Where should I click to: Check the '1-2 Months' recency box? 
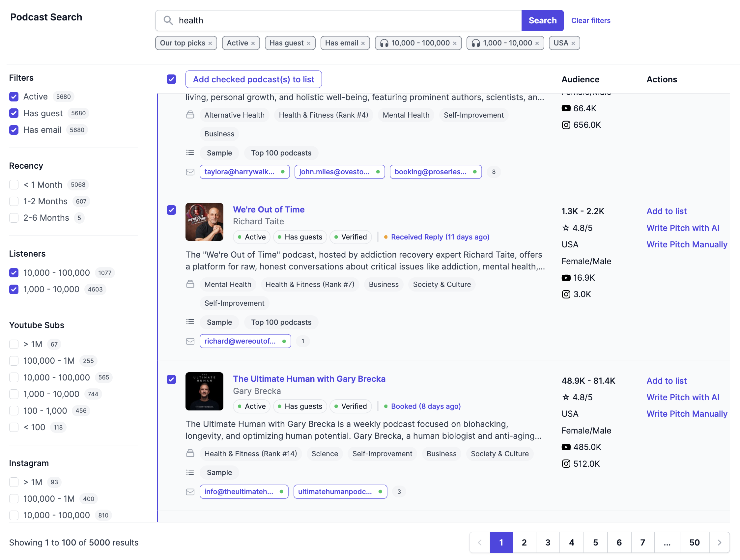point(14,201)
